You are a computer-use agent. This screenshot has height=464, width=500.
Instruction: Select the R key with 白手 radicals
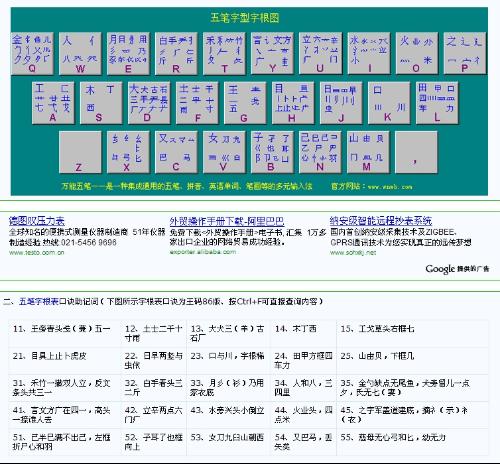point(176,53)
